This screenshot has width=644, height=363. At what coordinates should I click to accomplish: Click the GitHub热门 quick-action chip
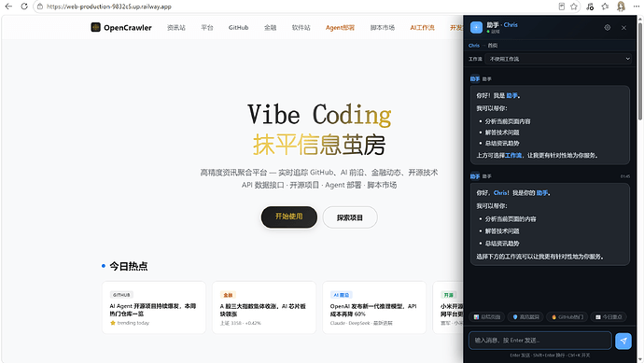coord(567,317)
